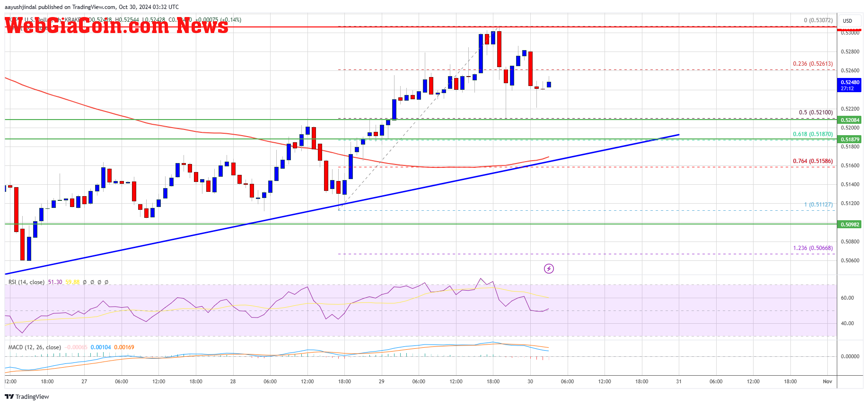The width and height of the screenshot is (868, 405).
Task: Click the date label 31 on time axis
Action: pyautogui.click(x=679, y=381)
